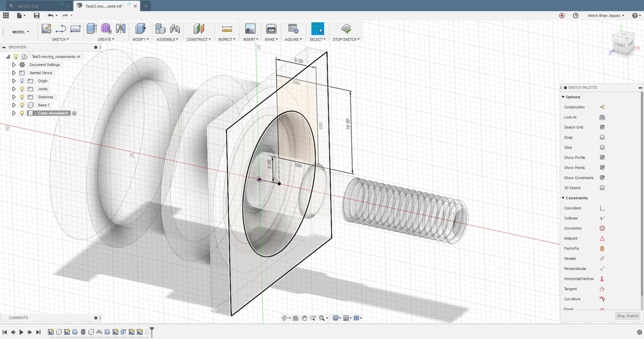Enable the Snap checkbox

click(x=602, y=137)
